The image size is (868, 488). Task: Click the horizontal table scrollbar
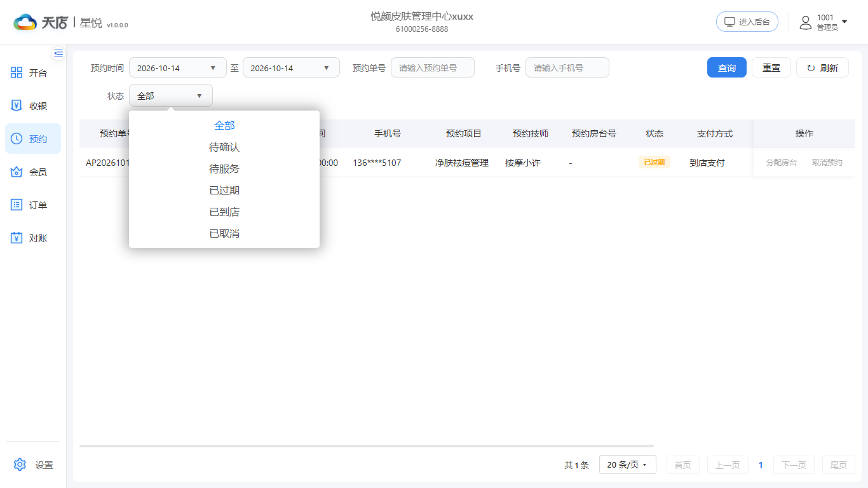point(367,446)
